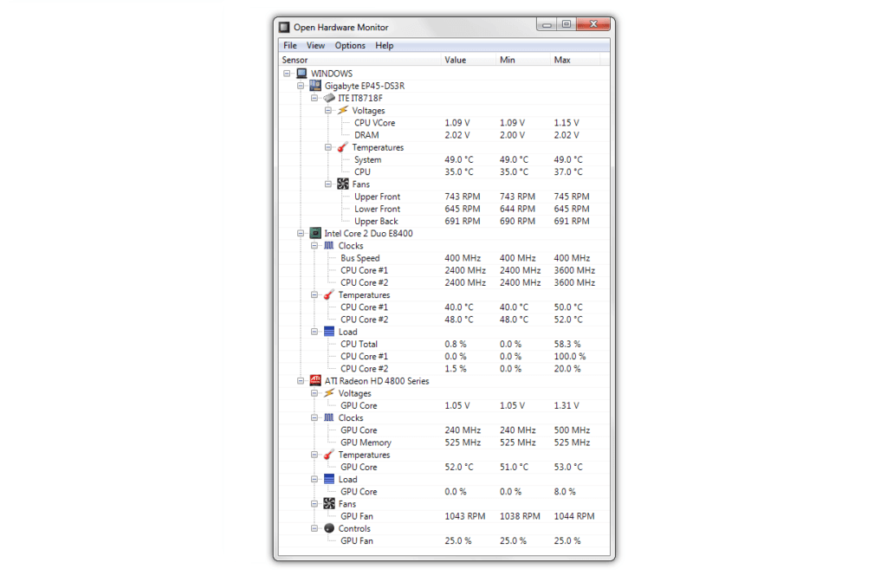
Task: Select the Upper Front fan row
Action: tap(444, 197)
